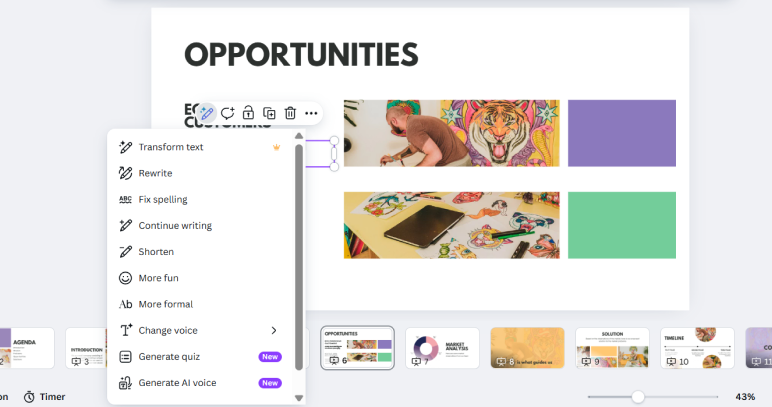This screenshot has width=772, height=407.
Task: Choose Continue writing option
Action: click(199, 225)
